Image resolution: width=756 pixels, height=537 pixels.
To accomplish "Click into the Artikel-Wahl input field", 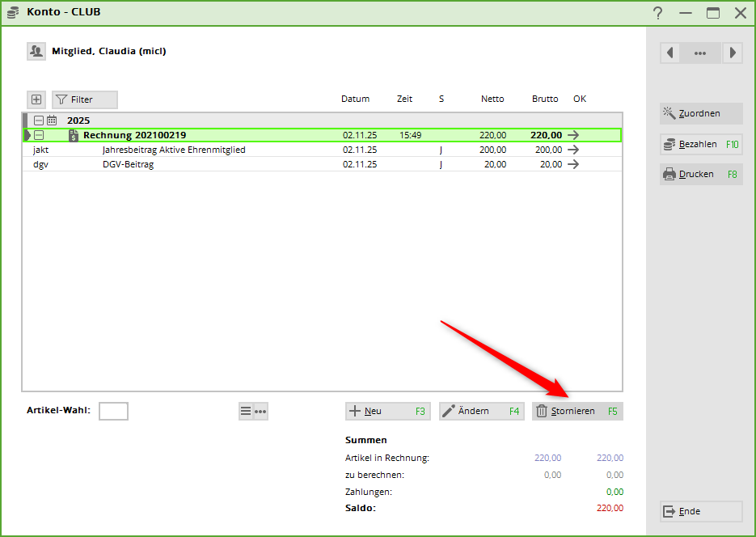I will 113,411.
